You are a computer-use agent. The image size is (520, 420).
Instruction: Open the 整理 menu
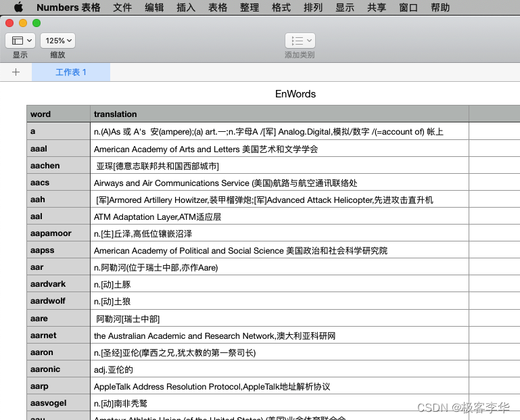coord(250,7)
